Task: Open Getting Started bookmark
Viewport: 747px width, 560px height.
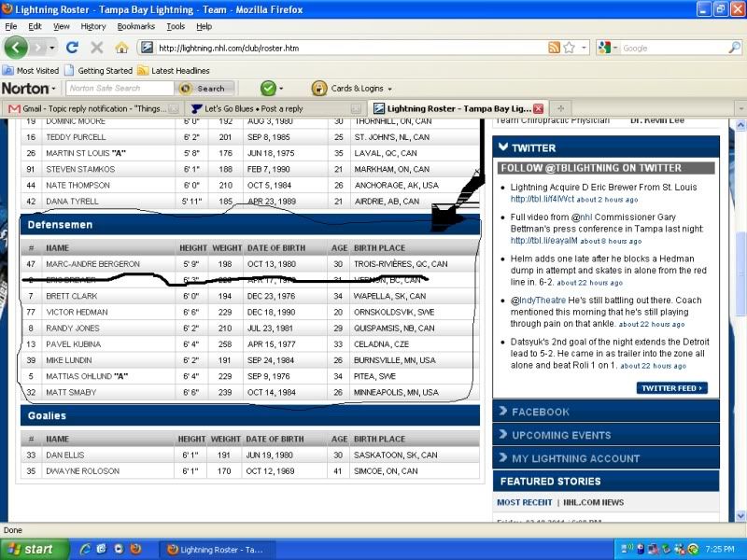Action: click(x=99, y=71)
